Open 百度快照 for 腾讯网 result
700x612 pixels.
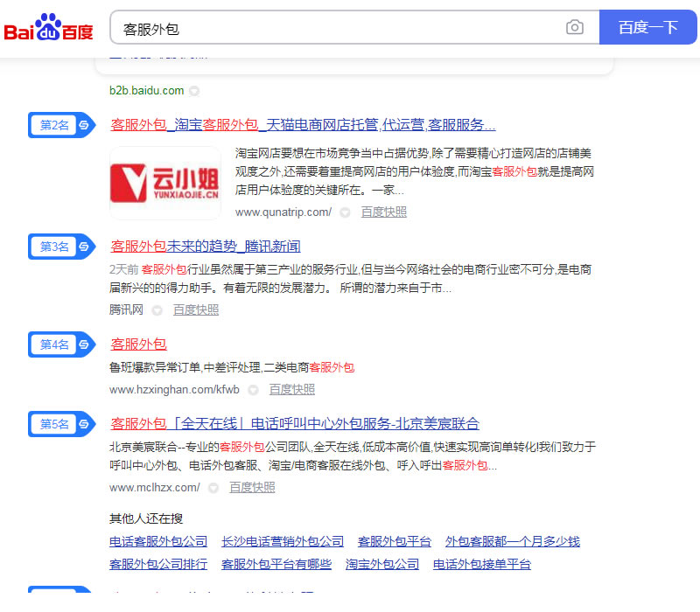tap(195, 310)
